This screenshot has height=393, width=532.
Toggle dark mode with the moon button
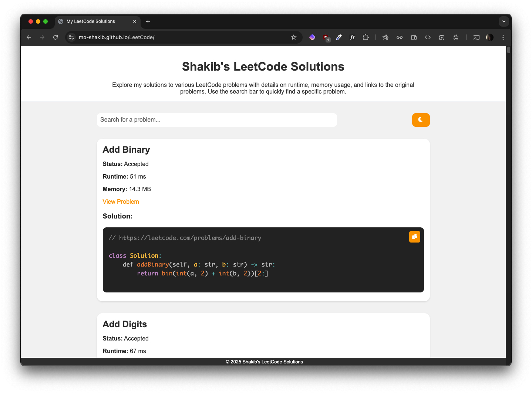(x=421, y=120)
